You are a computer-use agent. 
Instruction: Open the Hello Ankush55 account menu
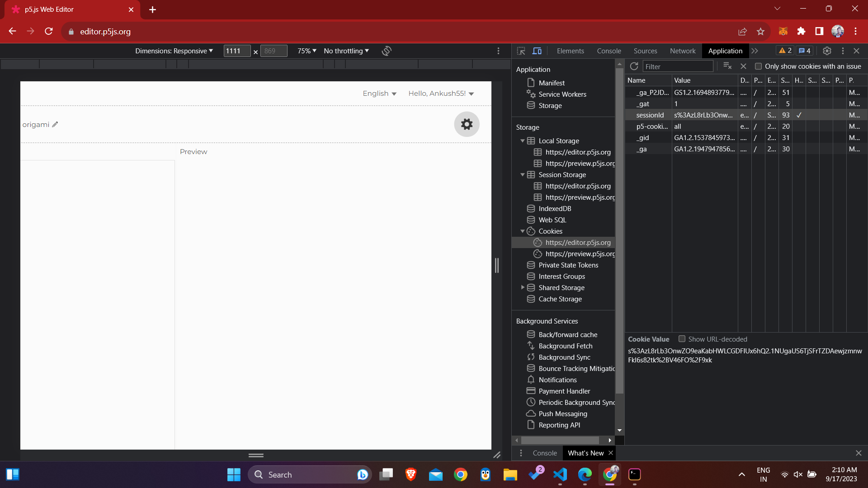tap(441, 94)
